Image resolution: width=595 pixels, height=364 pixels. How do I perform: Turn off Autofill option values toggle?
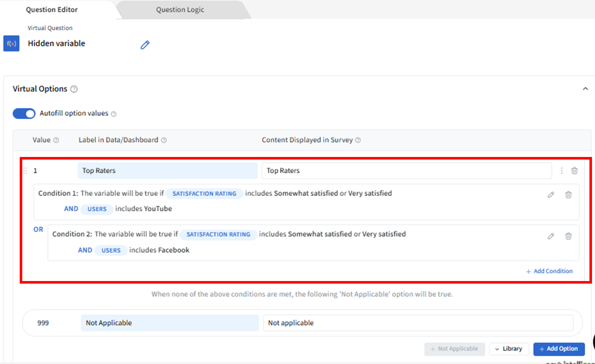click(x=24, y=113)
